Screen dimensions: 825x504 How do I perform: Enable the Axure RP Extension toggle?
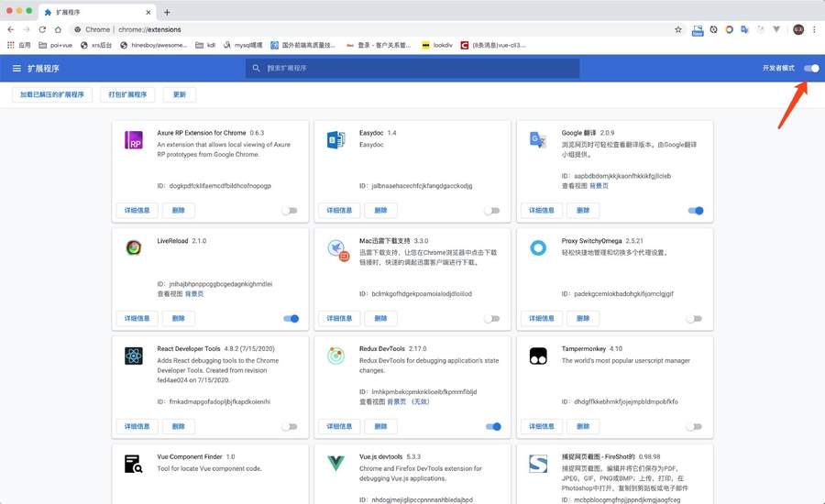[x=290, y=211]
